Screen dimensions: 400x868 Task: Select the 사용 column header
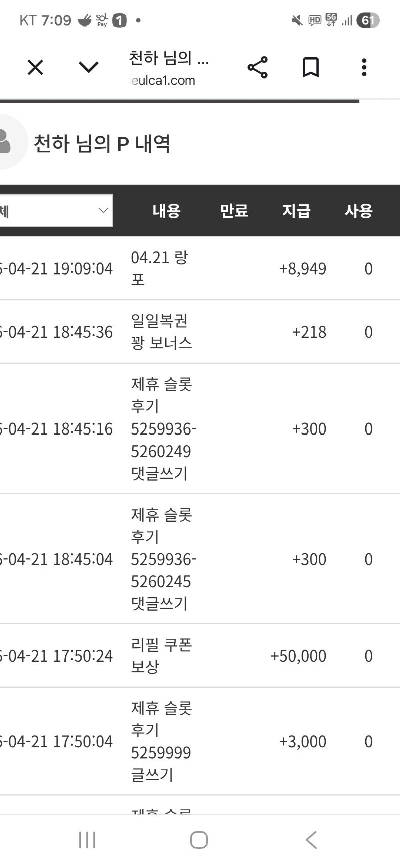(358, 211)
